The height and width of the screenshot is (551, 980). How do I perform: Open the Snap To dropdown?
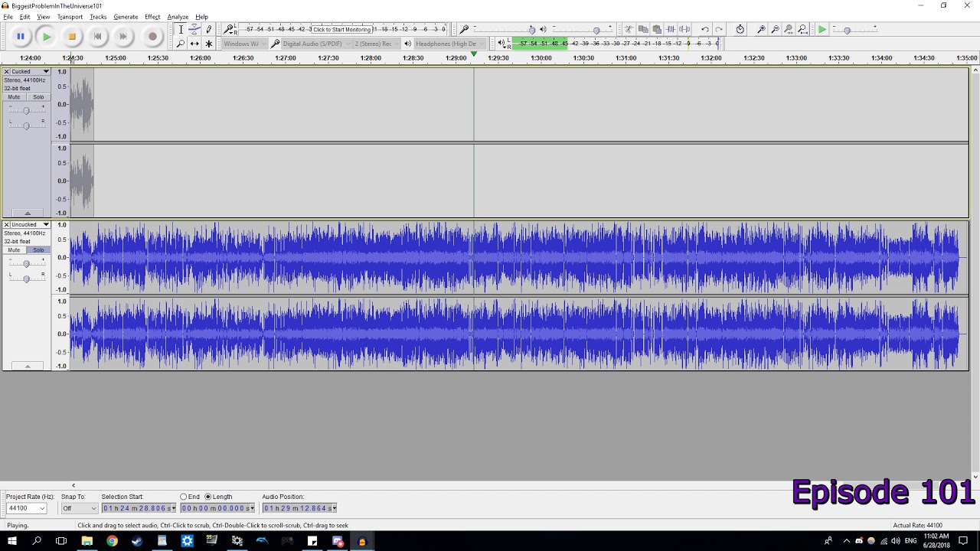pos(80,508)
